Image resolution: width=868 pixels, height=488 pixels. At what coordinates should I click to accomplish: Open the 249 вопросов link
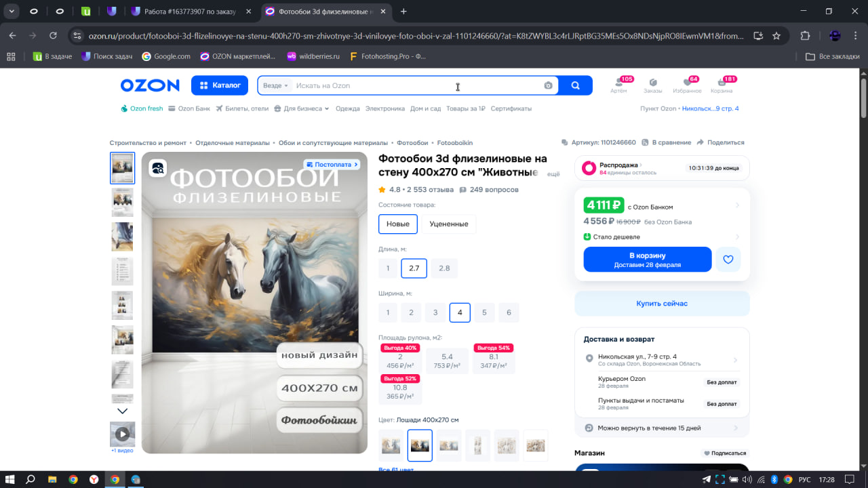[489, 190]
